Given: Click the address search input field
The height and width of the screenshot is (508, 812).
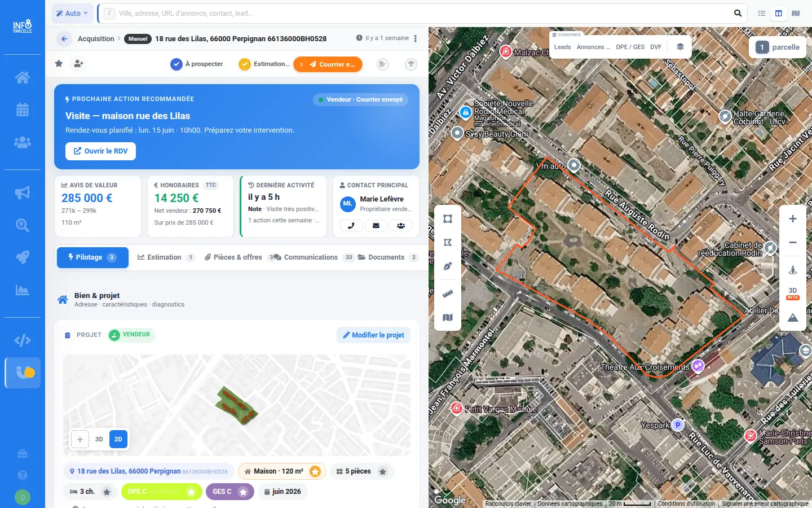Looking at the screenshot, I should 422,13.
